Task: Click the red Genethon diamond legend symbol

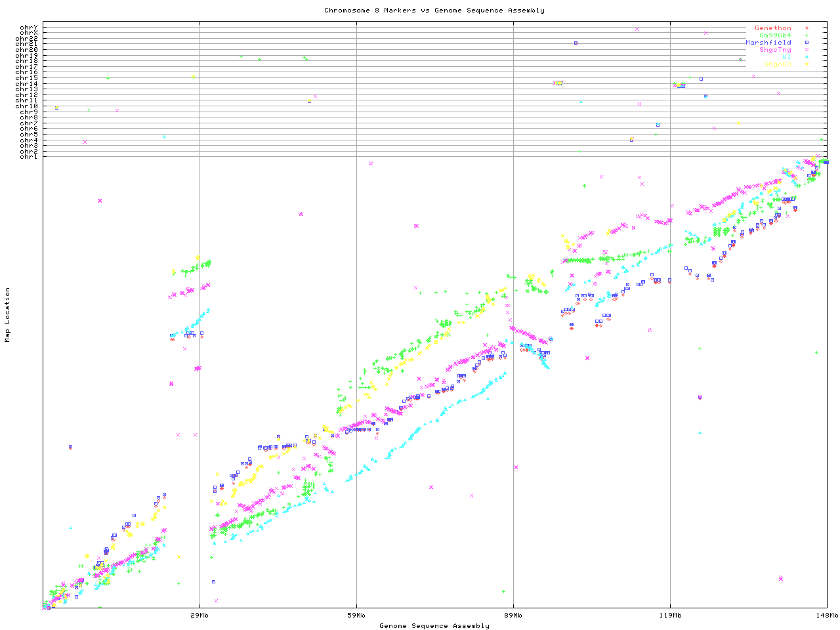Action: coord(807,28)
